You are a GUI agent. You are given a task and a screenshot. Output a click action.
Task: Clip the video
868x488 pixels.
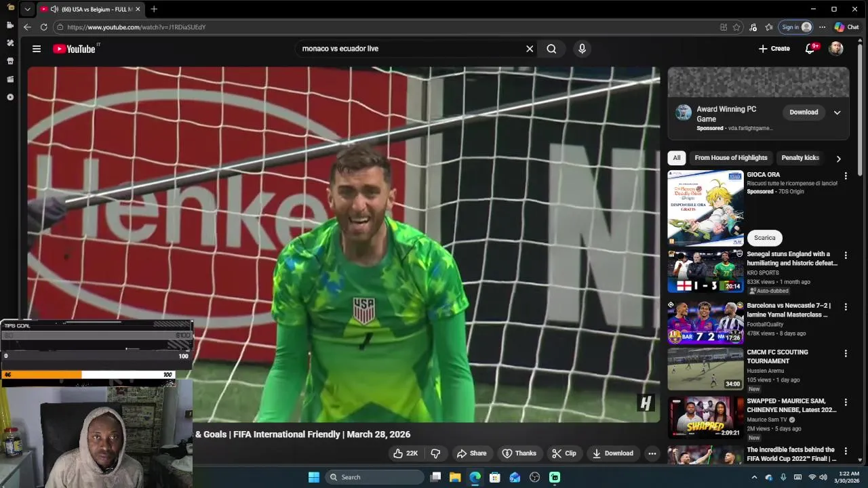pyautogui.click(x=564, y=453)
